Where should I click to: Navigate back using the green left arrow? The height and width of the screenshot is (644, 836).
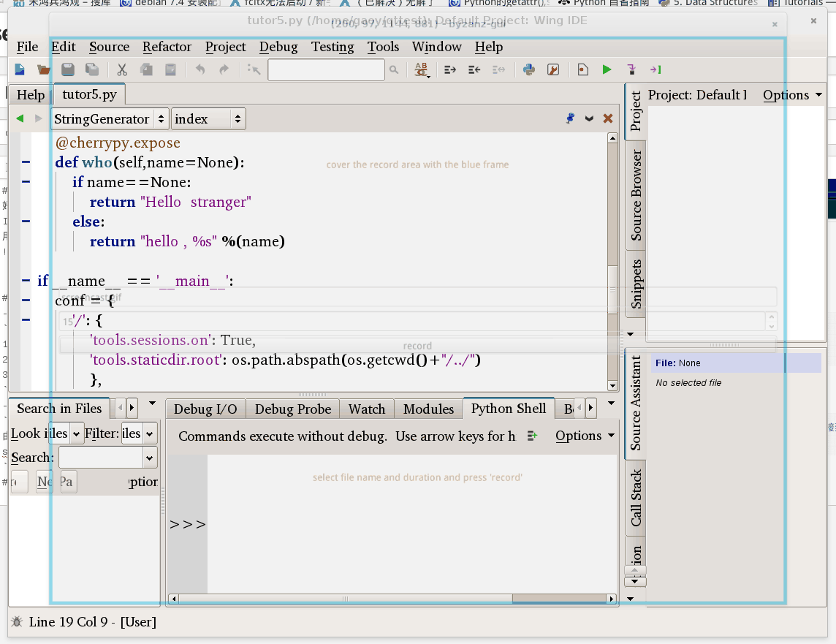point(18,118)
